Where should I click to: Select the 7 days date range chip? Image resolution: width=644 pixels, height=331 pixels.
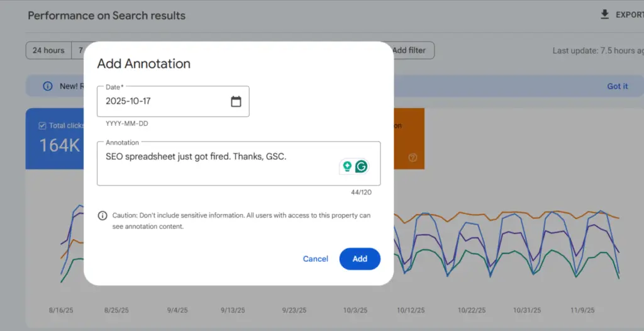[x=79, y=50]
